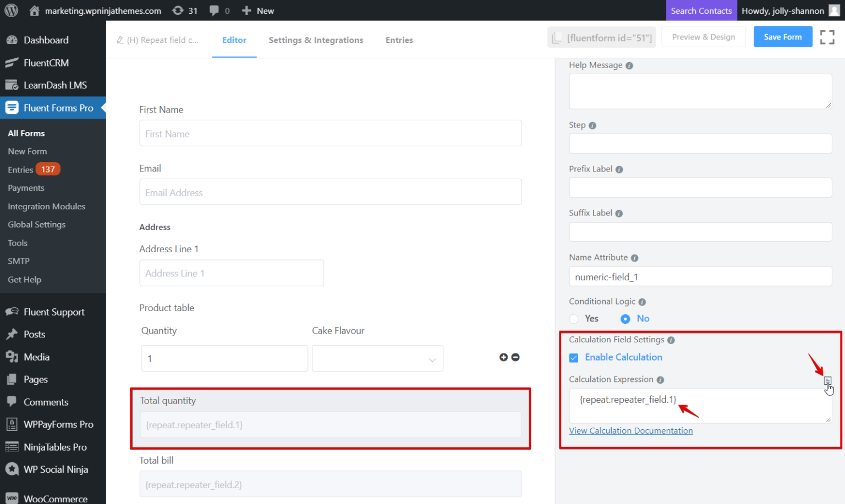Click the pencil icon to rename form
This screenshot has width=845, height=504.
tap(120, 40)
